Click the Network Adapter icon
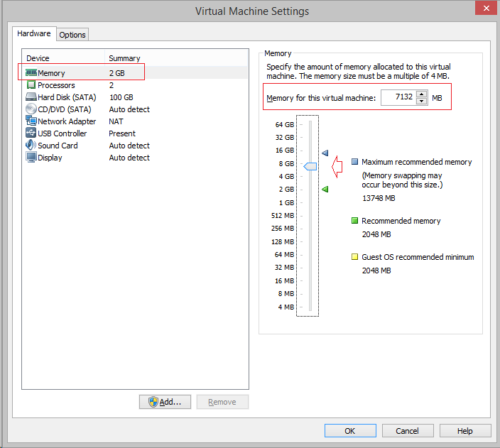 (31, 121)
